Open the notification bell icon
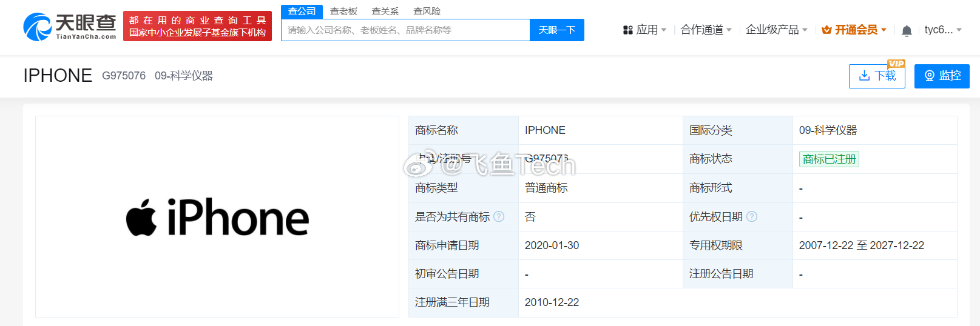The width and height of the screenshot is (980, 326). [907, 30]
